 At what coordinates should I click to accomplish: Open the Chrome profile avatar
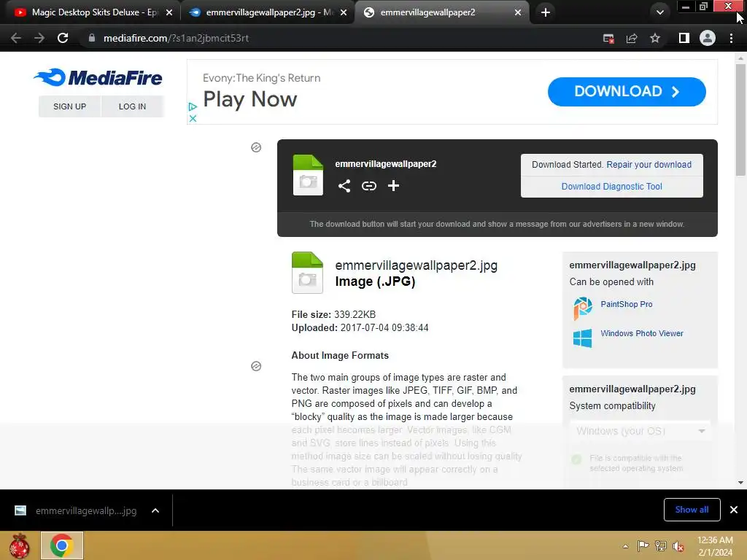point(708,38)
